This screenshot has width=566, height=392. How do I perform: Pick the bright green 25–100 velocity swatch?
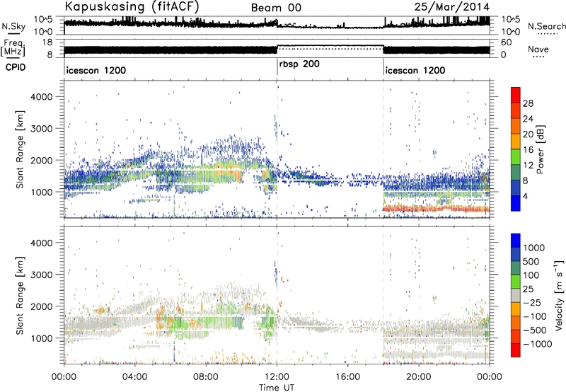point(516,282)
